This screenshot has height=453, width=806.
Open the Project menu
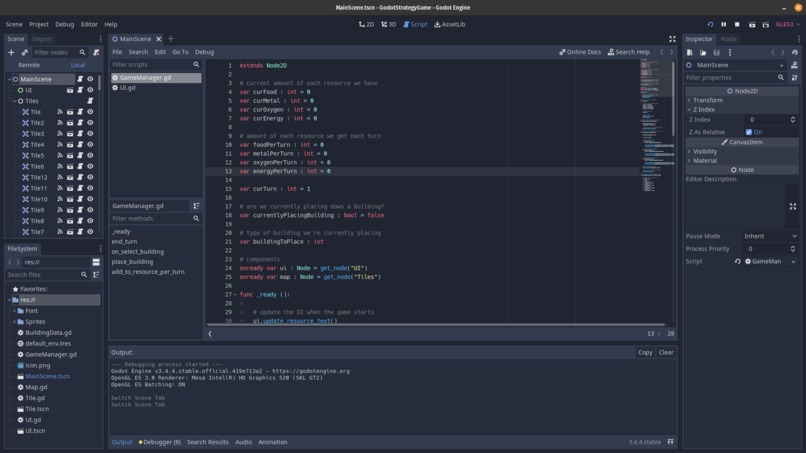tap(39, 24)
